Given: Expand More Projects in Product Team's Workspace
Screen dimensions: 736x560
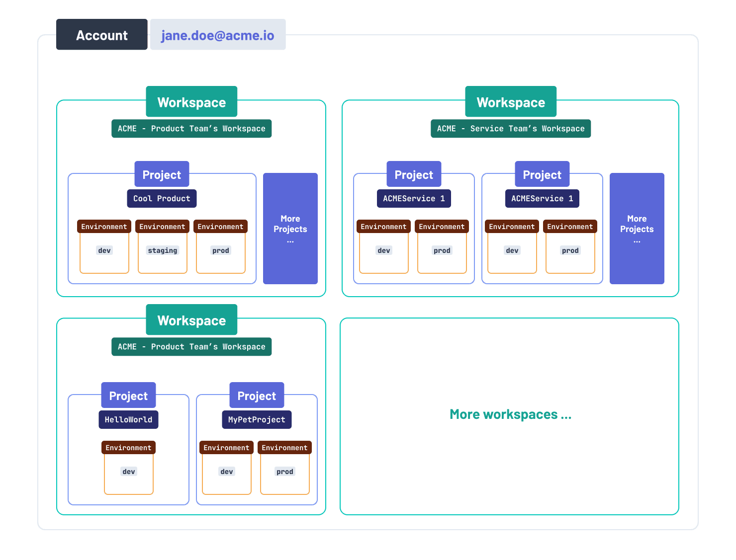Looking at the screenshot, I should pyautogui.click(x=290, y=229).
